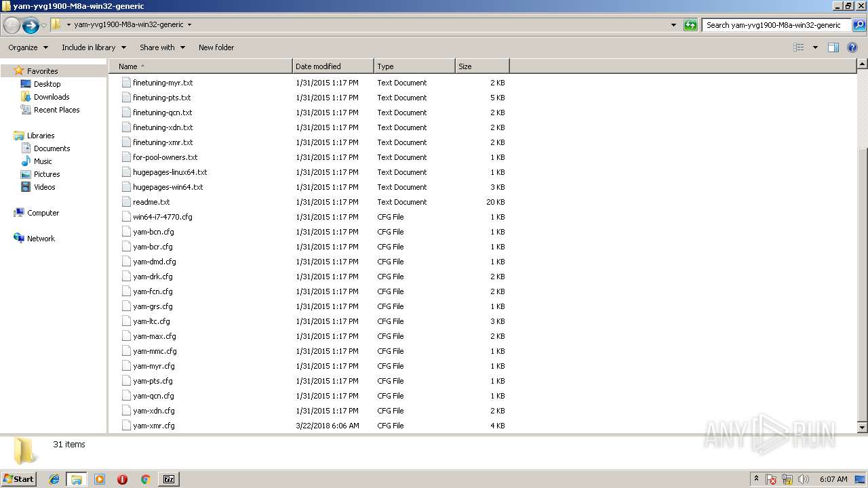Create a New folder
The image size is (868, 488).
pos(216,47)
